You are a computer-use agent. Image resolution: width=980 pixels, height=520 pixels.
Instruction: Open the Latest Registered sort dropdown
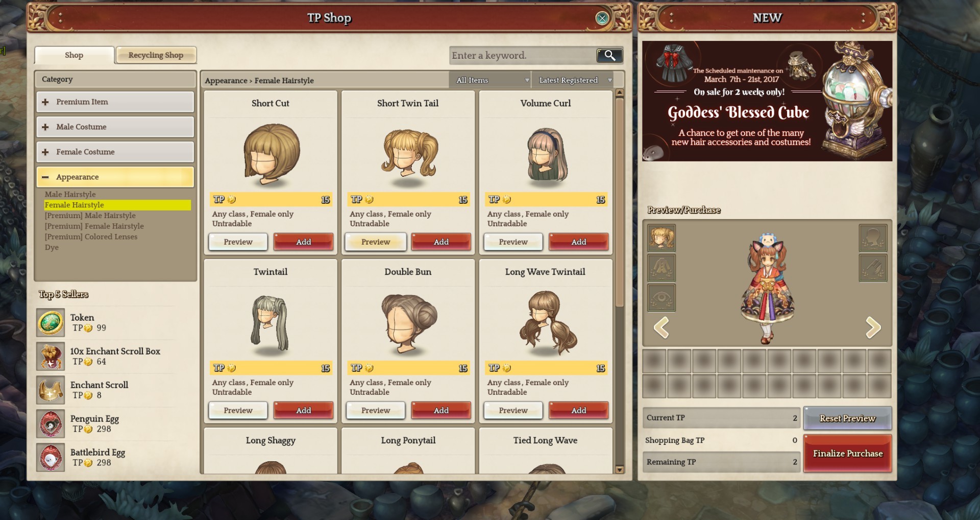pos(574,80)
